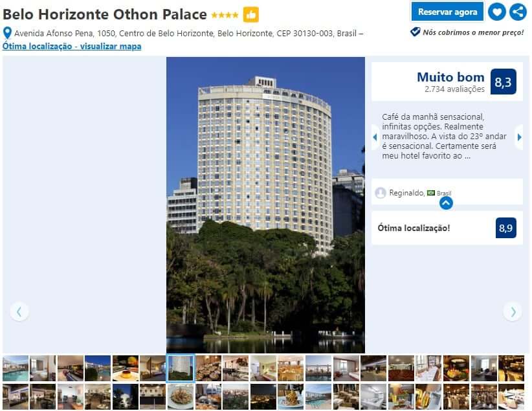Open the Muito bom 2.734 avaliações reviews
Screen dimensions: 532x411
pos(450,82)
